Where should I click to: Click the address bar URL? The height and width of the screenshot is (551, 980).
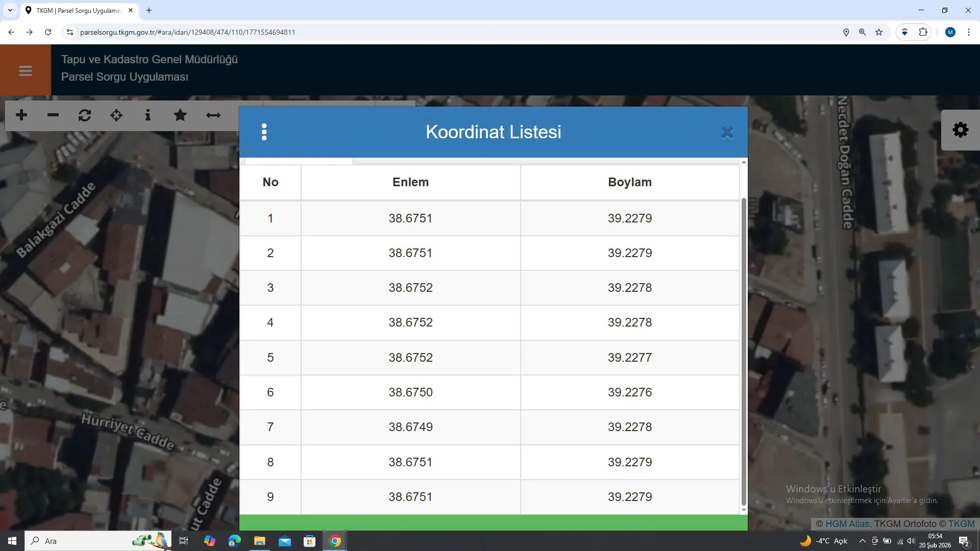coord(187,32)
